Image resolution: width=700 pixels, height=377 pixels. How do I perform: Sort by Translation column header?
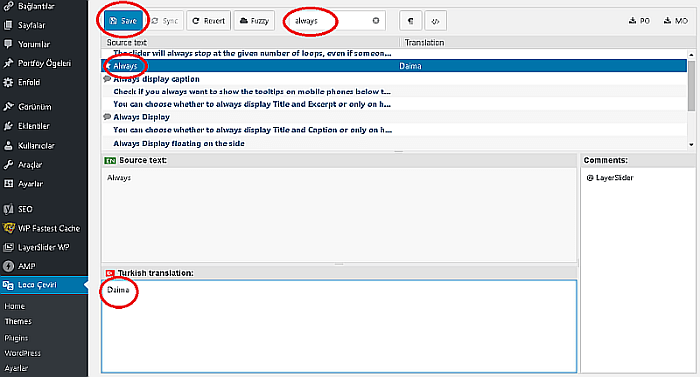pos(424,42)
